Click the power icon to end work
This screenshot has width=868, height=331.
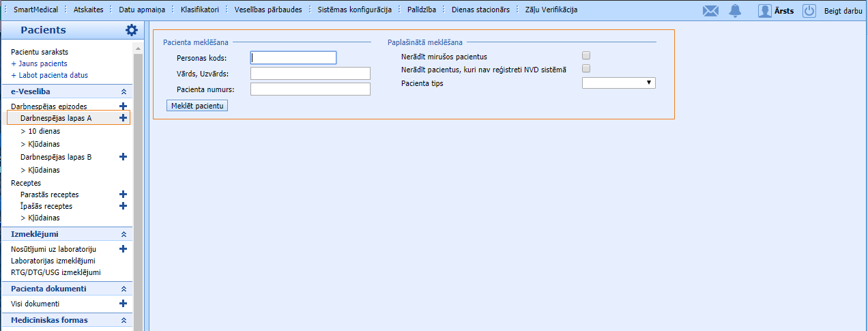809,10
